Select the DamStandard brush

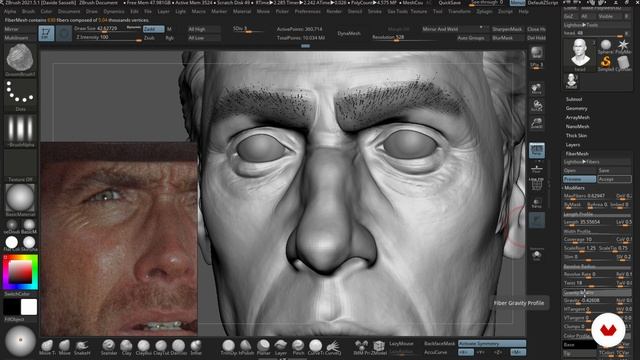coord(178,347)
